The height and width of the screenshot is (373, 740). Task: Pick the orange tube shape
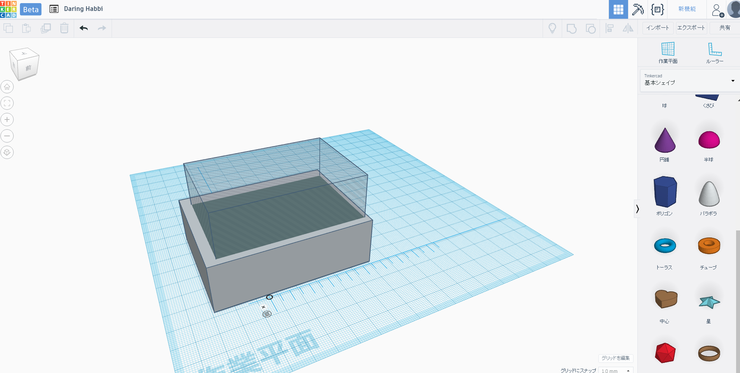(709, 246)
